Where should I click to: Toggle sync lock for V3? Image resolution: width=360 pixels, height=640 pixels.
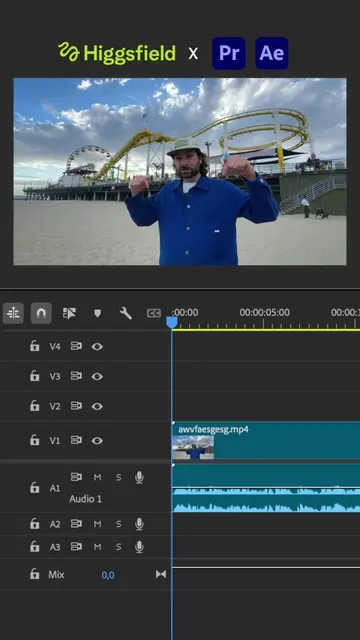pyautogui.click(x=76, y=376)
